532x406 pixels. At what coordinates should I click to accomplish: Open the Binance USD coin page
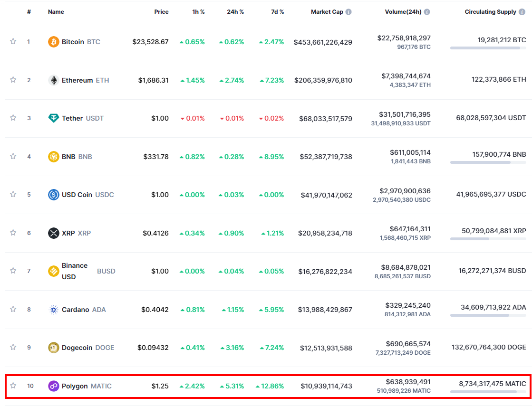click(x=75, y=271)
